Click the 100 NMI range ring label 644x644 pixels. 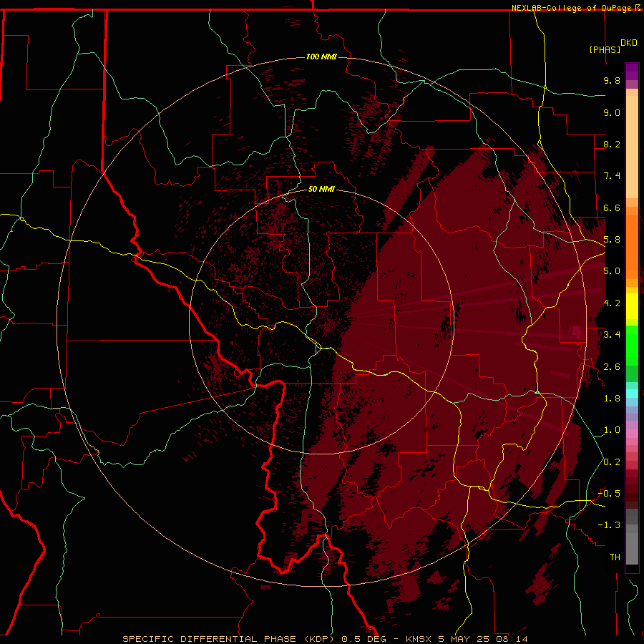(321, 57)
